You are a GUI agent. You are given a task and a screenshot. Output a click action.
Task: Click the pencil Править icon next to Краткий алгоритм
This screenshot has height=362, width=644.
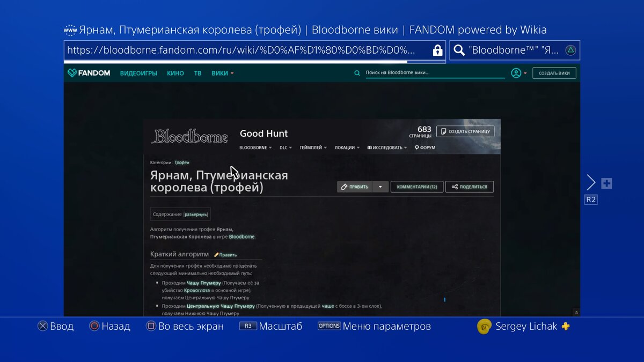point(217,254)
